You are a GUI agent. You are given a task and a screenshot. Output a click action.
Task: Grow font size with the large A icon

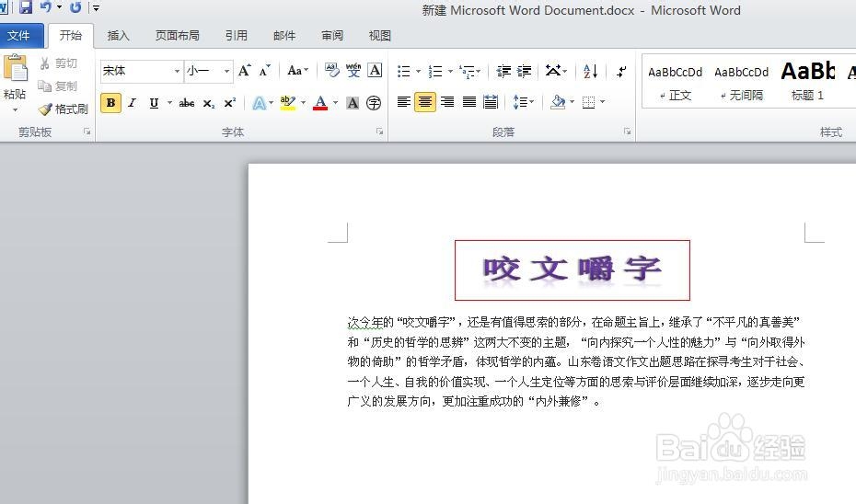point(244,71)
